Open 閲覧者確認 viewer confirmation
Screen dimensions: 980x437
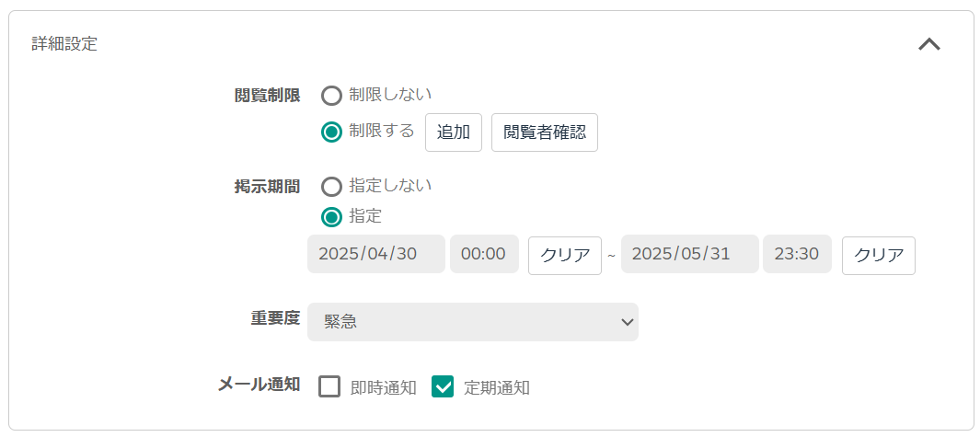[x=545, y=132]
